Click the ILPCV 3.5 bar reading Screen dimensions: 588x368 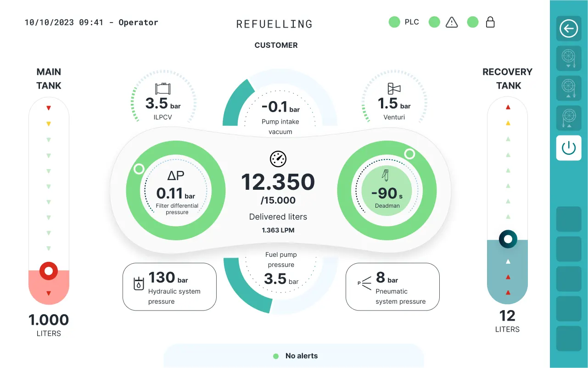click(x=163, y=104)
